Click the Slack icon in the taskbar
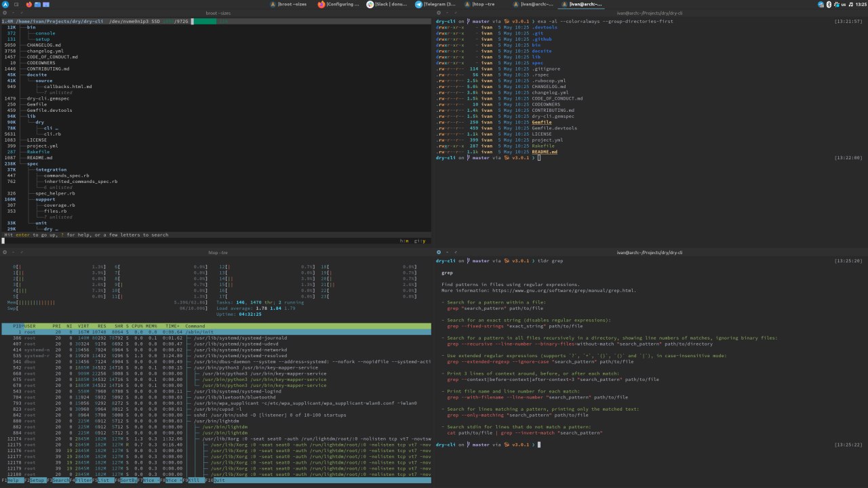Screen dimensions: 868x488 point(370,4)
